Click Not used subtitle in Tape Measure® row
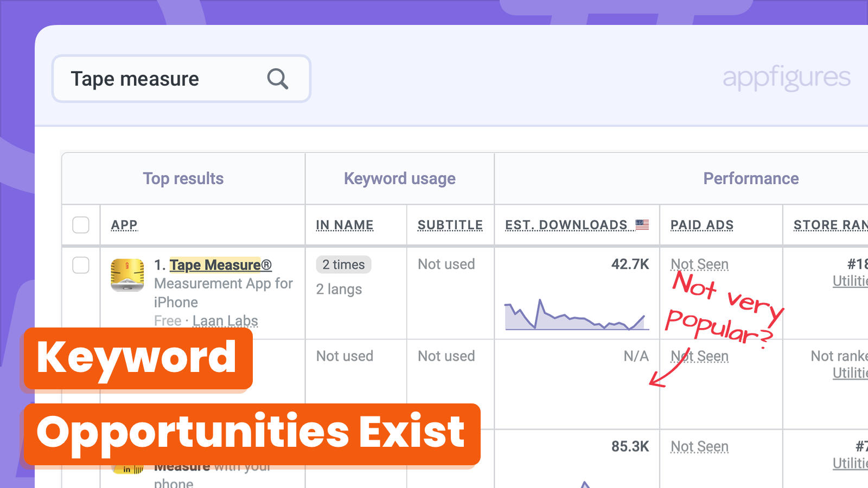The image size is (868, 488). 446,264
